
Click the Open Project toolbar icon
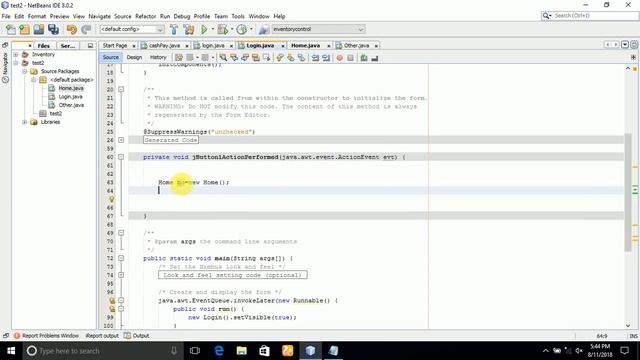(x=39, y=29)
